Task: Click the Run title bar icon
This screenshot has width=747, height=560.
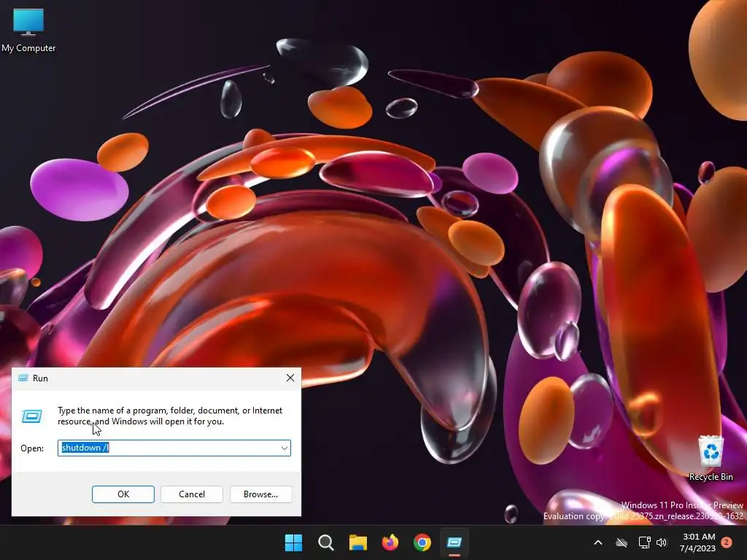Action: click(23, 378)
